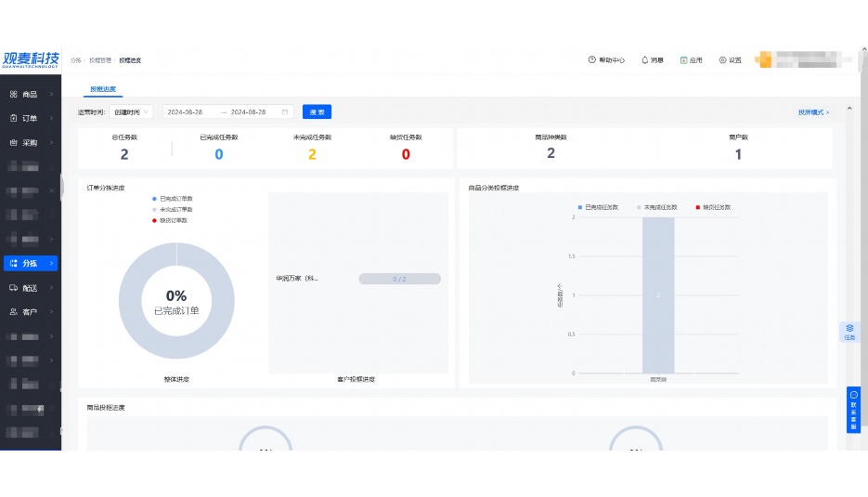Click the orange user avatar in header
The width and height of the screenshot is (868, 497).
(764, 59)
